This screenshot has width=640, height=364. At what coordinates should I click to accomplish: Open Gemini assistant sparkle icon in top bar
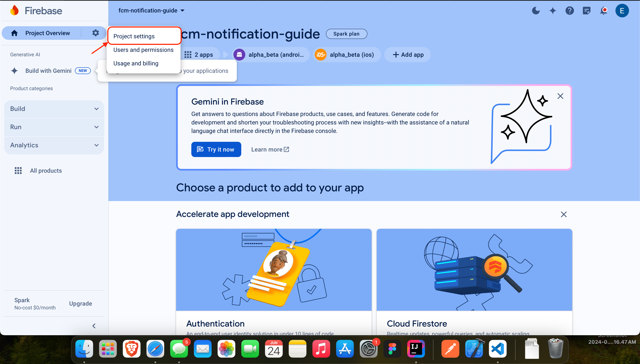click(x=553, y=11)
